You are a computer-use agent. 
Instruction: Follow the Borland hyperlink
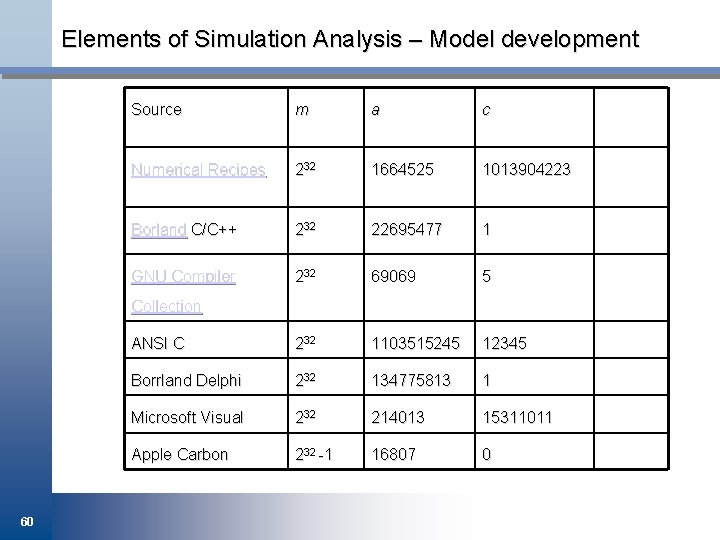pyautogui.click(x=159, y=229)
